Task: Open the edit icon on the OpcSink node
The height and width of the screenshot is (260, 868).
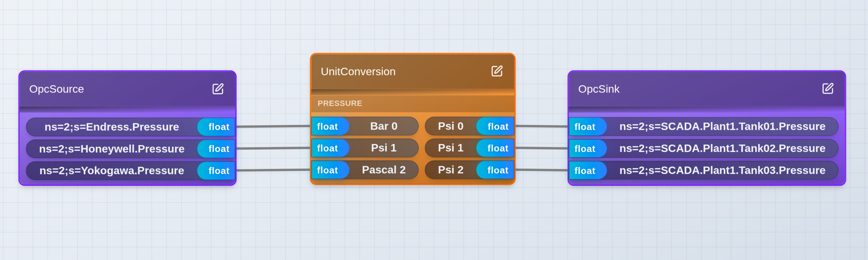Action: 828,88
